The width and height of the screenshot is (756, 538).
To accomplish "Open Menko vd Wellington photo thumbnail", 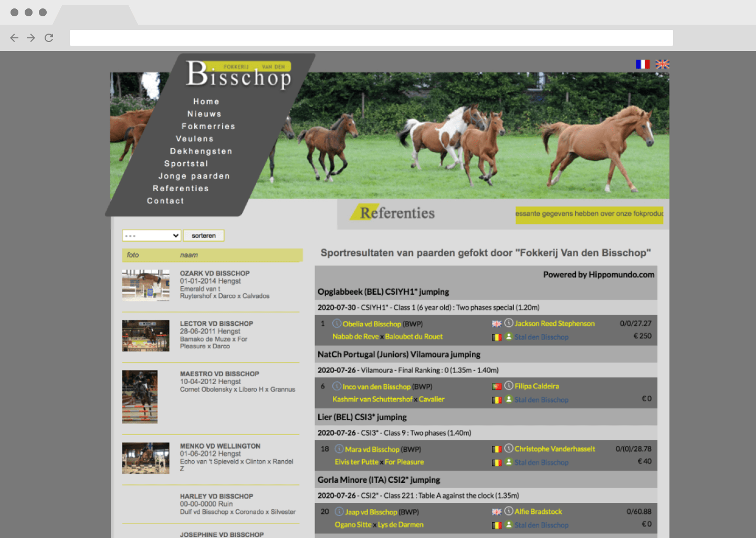I will coord(145,458).
